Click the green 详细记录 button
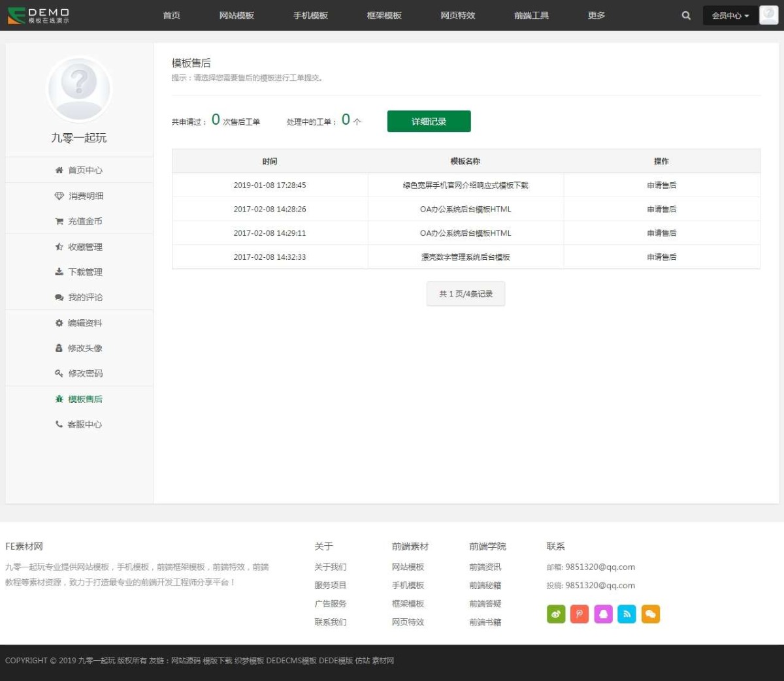 (x=429, y=121)
